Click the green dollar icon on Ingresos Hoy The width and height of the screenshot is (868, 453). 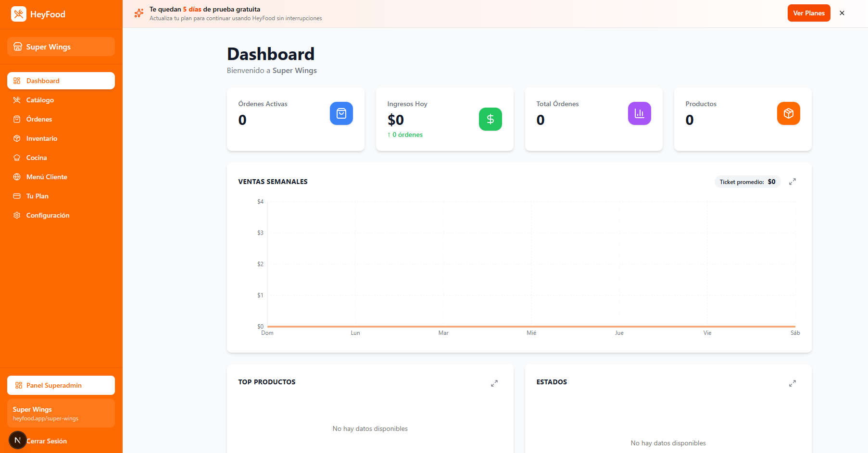coord(490,119)
